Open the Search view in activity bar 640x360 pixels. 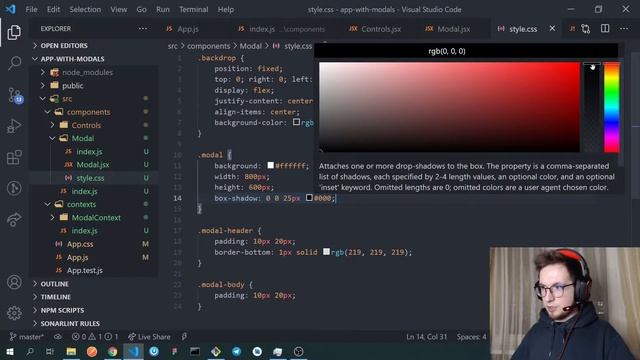pyautogui.click(x=15, y=63)
